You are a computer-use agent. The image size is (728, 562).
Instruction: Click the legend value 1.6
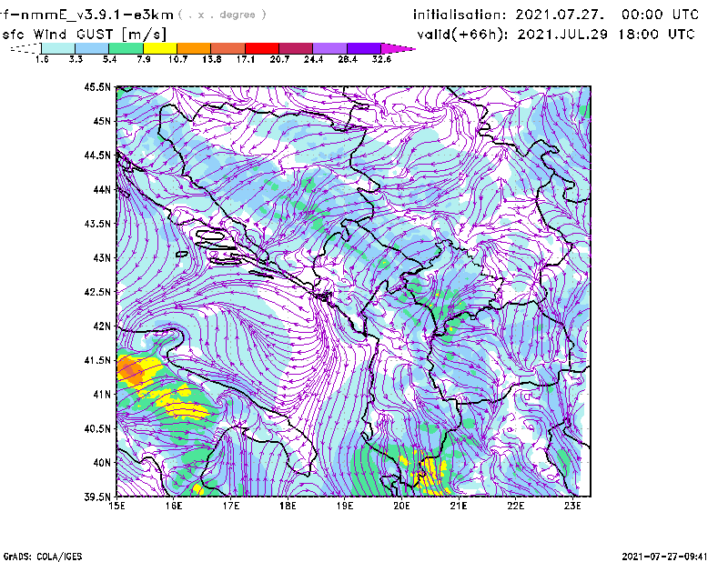42,59
